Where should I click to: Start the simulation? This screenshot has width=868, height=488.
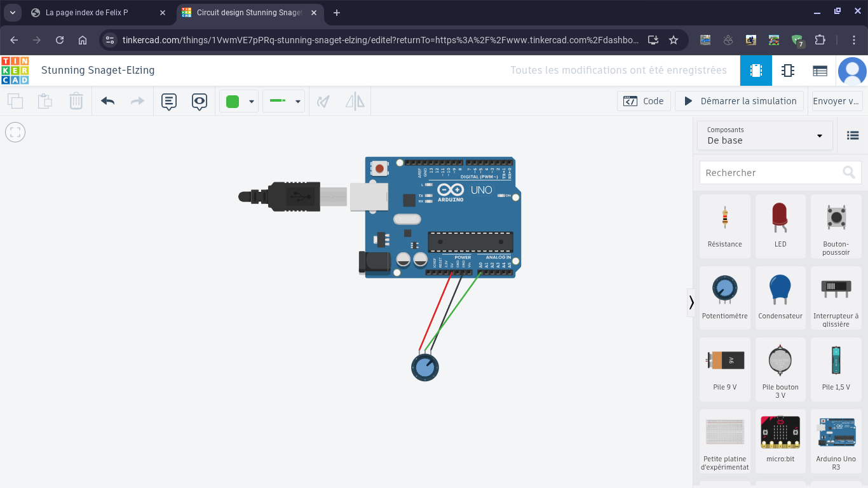(739, 101)
